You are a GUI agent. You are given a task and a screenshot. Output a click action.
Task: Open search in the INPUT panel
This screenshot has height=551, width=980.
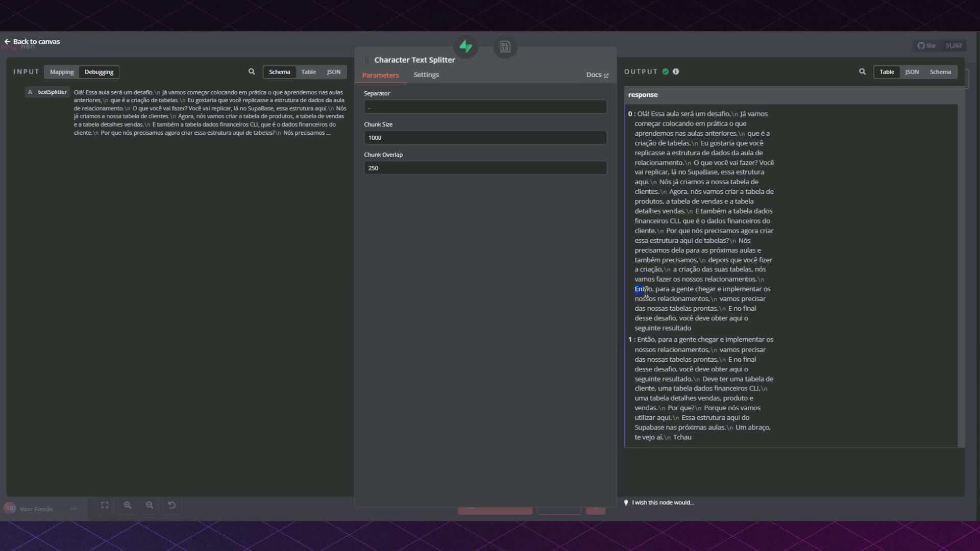click(x=252, y=71)
